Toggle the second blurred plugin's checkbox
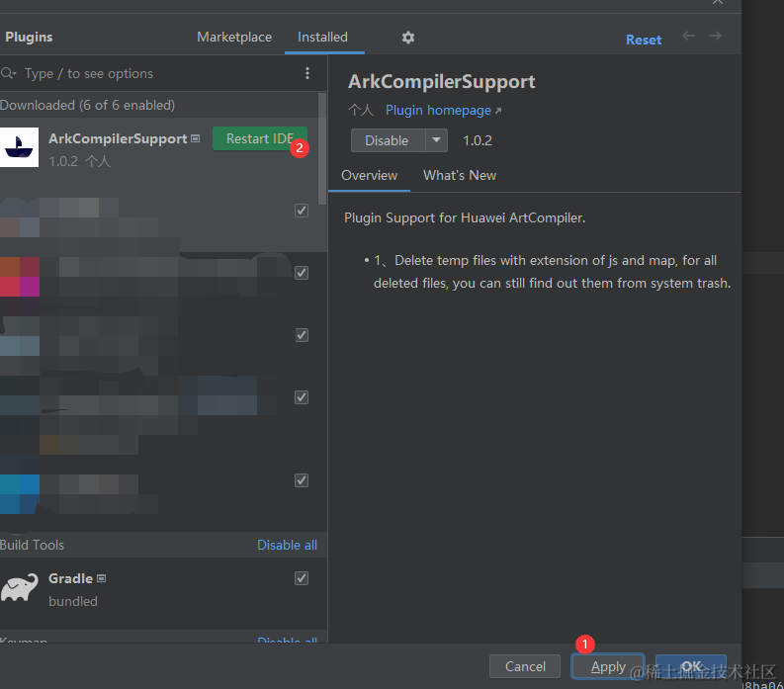The image size is (784, 689). pos(302,273)
